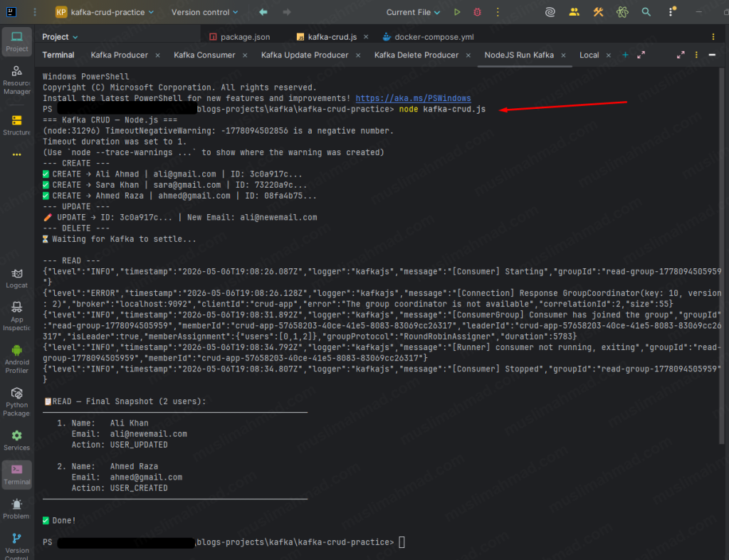The width and height of the screenshot is (729, 560).
Task: Switch to Kafka Producer terminal tab
Action: click(x=119, y=55)
